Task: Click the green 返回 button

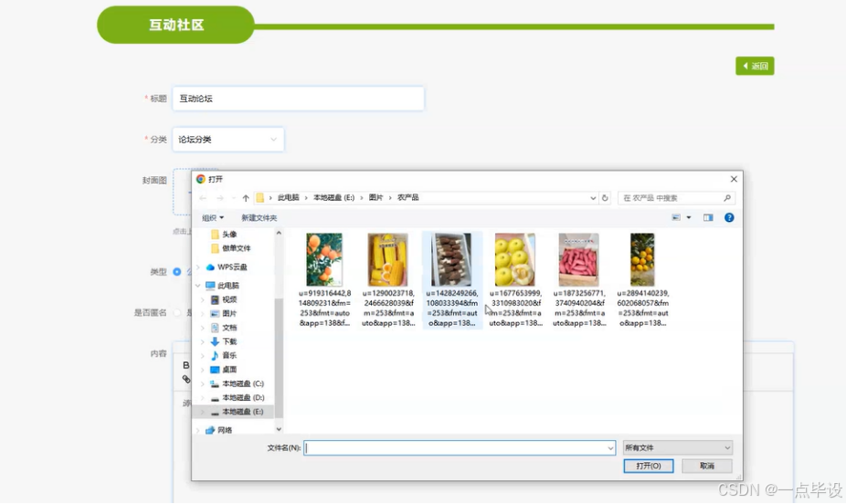Action: click(x=755, y=66)
